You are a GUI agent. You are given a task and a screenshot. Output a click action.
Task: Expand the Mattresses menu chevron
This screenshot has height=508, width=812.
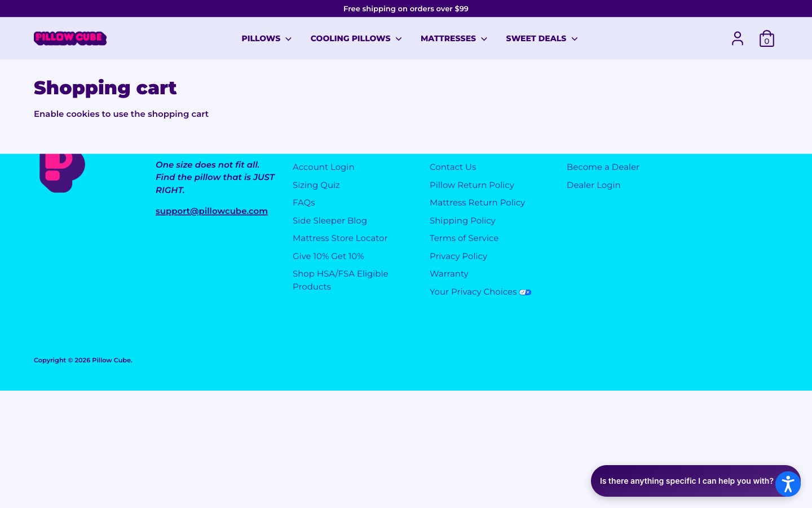click(484, 39)
